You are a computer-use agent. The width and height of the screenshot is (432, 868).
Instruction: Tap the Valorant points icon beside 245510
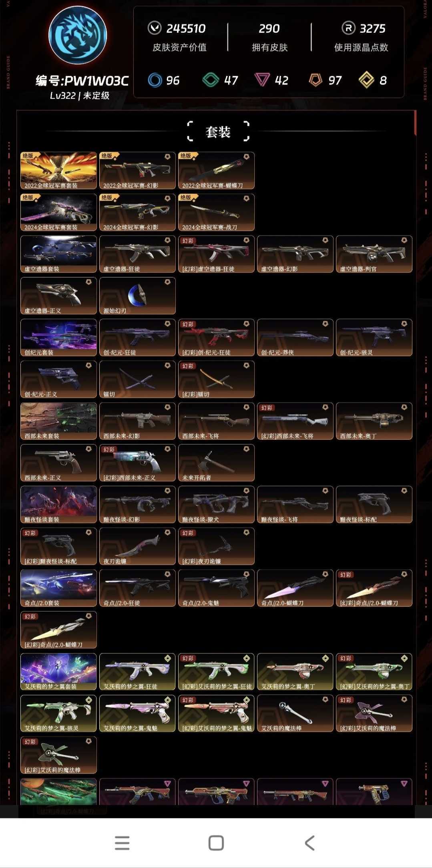pos(155,28)
